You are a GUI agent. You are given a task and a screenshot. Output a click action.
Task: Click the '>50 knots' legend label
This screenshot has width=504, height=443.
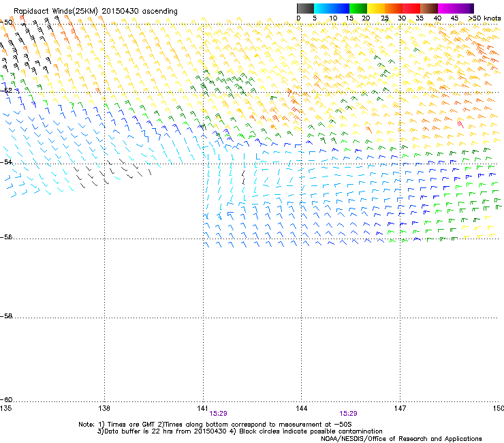point(484,18)
